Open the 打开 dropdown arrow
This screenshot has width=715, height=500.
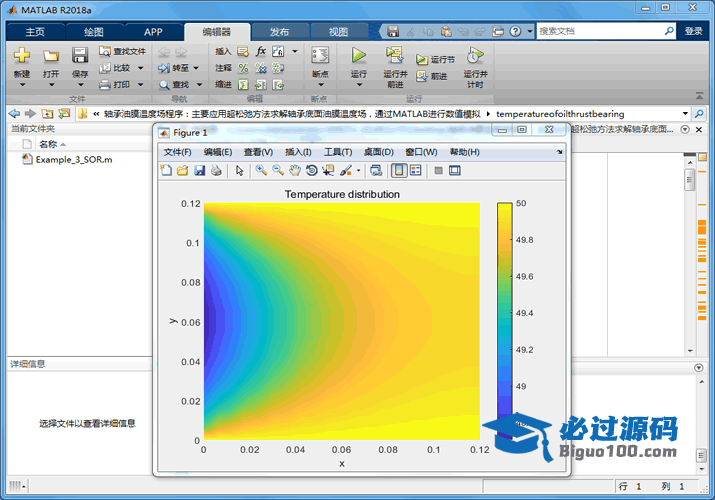tap(51, 85)
